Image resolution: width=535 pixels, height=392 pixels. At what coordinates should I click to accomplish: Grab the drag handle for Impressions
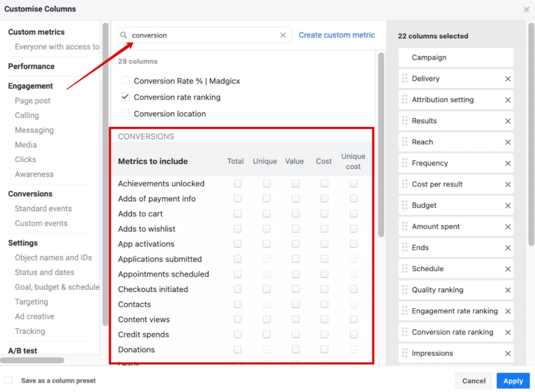tap(405, 353)
